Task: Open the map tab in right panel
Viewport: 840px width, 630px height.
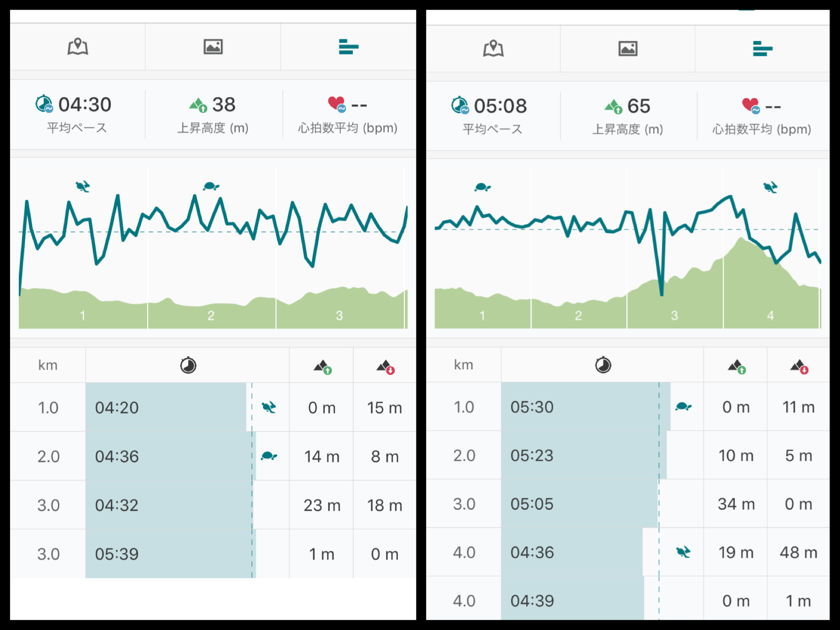Action: click(x=493, y=48)
